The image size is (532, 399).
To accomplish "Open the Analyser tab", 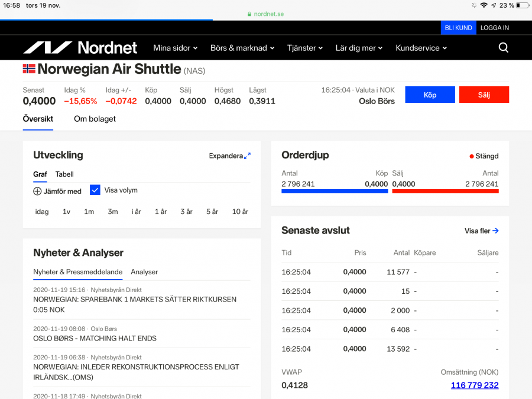I will point(144,272).
